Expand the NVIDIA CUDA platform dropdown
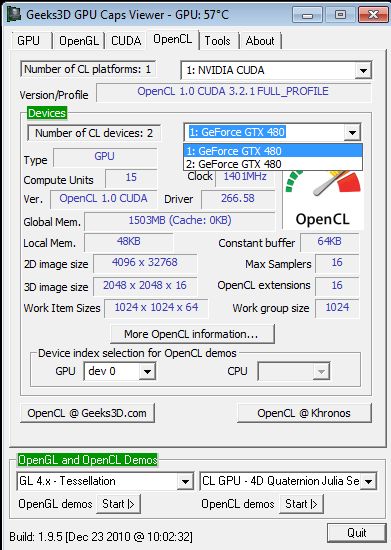The height and width of the screenshot is (550, 391). coord(363,71)
